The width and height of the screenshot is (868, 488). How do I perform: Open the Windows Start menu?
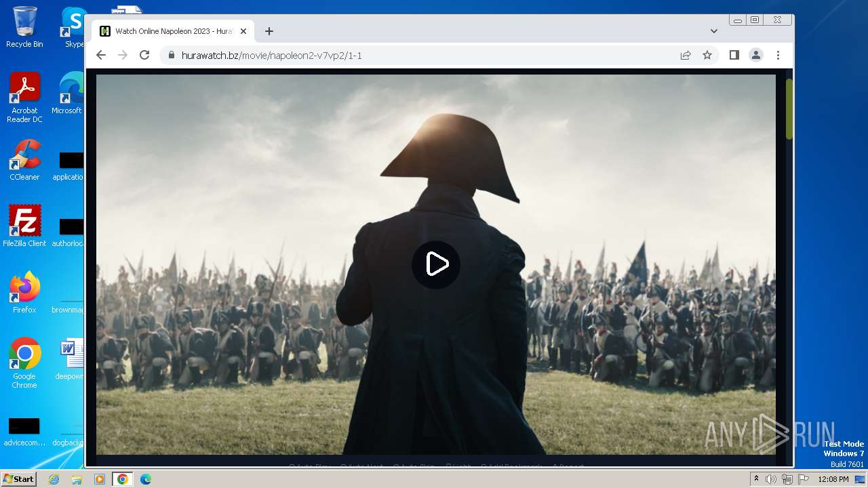tap(18, 479)
